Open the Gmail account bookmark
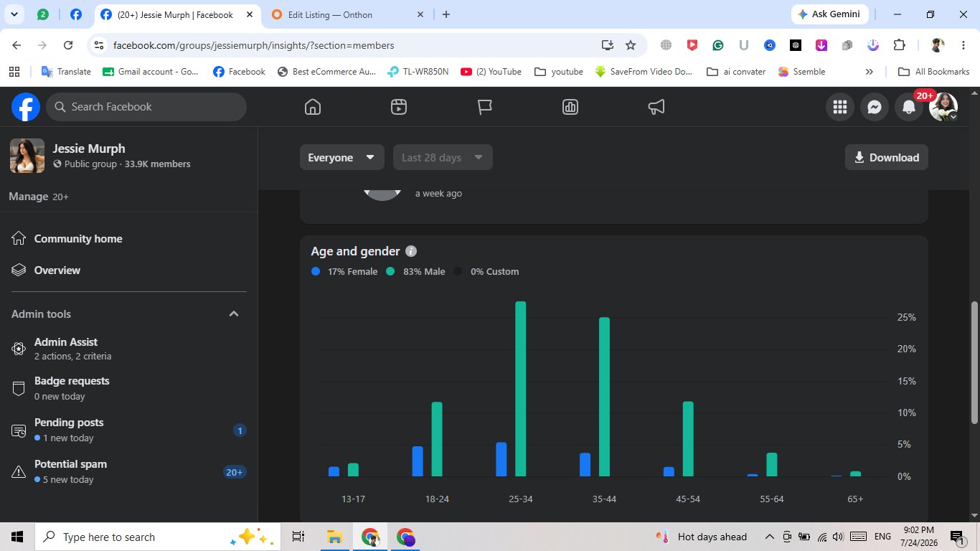This screenshot has height=551, width=980. coord(151,72)
